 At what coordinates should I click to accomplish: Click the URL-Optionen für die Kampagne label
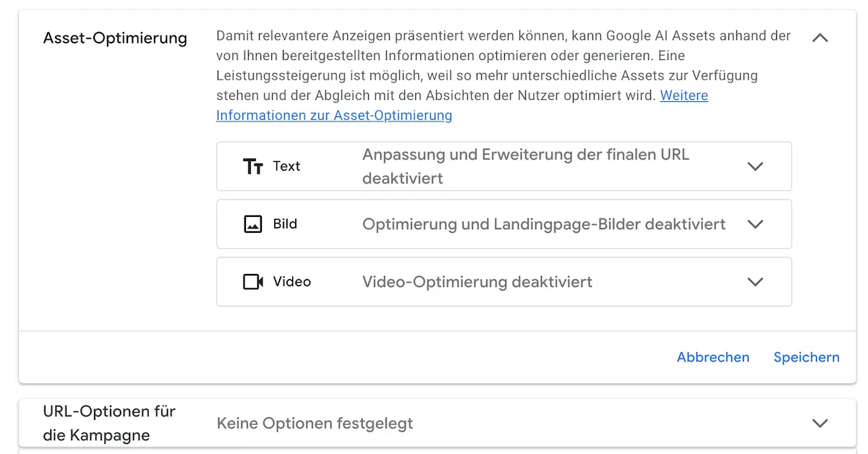(x=108, y=421)
